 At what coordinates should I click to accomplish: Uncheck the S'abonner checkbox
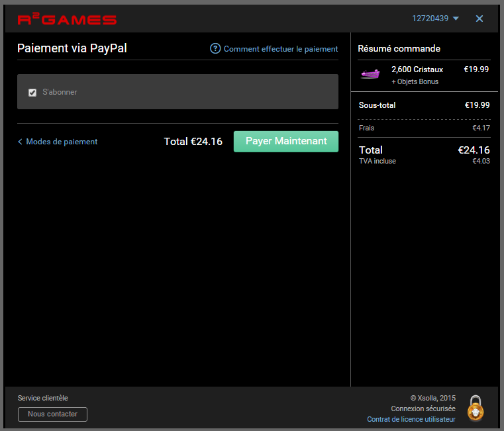coord(32,93)
